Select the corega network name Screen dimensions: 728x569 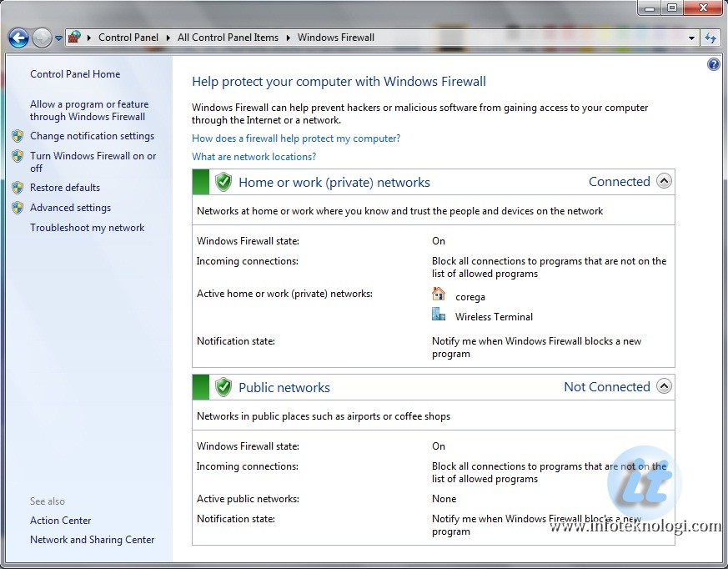click(x=469, y=297)
